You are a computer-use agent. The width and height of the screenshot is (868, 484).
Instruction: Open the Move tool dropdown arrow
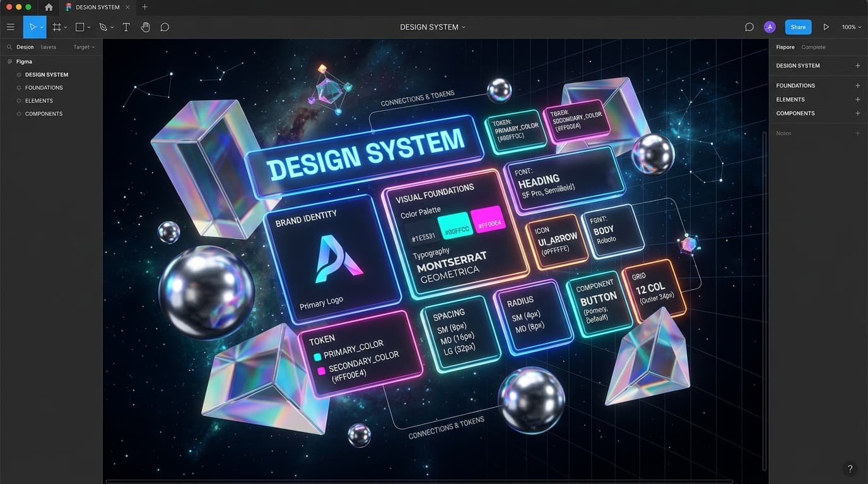pyautogui.click(x=42, y=28)
